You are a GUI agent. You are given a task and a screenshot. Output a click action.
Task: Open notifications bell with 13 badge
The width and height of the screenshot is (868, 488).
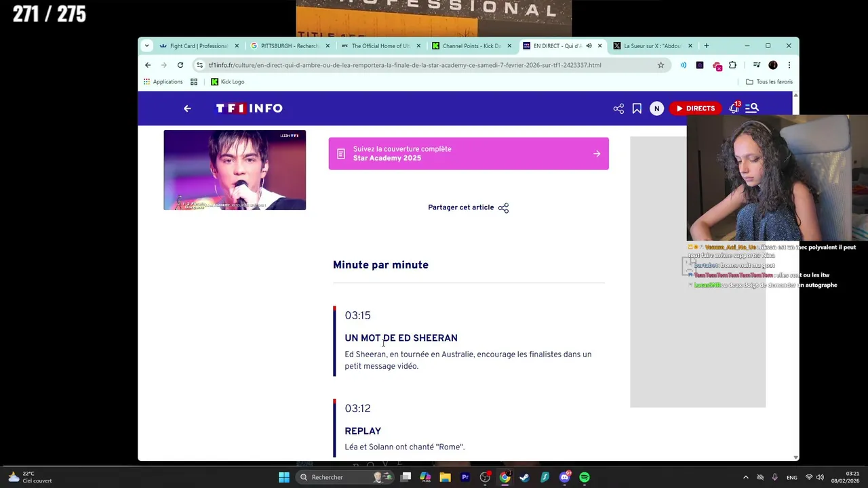[734, 108]
